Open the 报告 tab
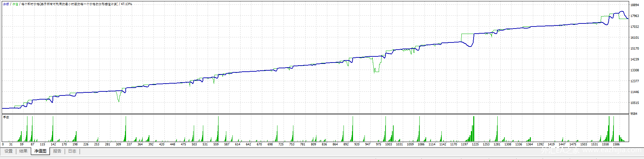The height and width of the screenshot is (159, 644). [57, 151]
